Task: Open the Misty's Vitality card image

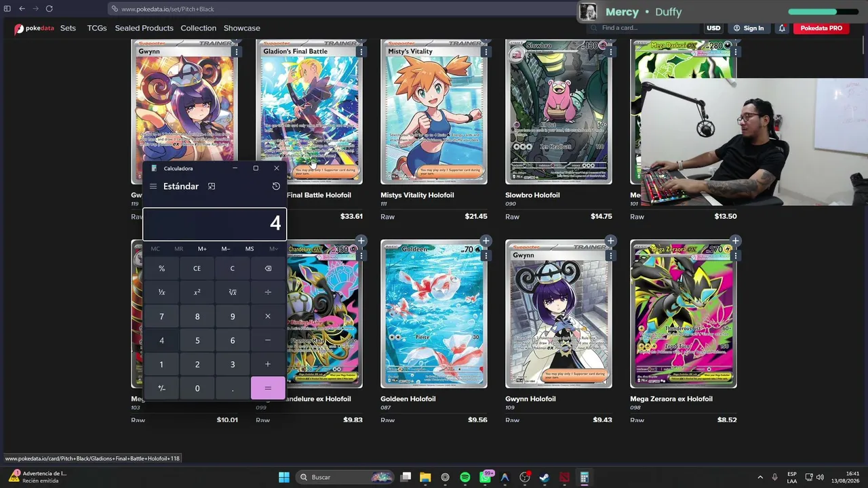Action: (434, 111)
